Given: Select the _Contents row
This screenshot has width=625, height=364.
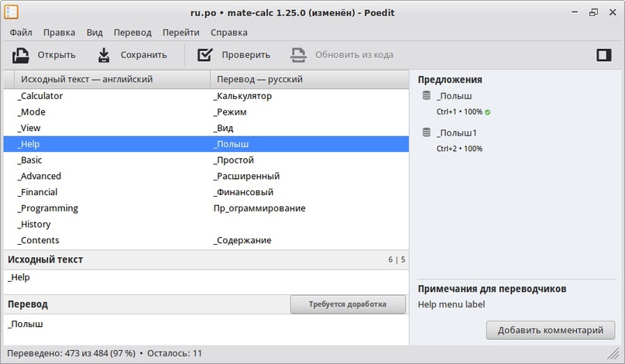Looking at the screenshot, I should pyautogui.click(x=206, y=240).
